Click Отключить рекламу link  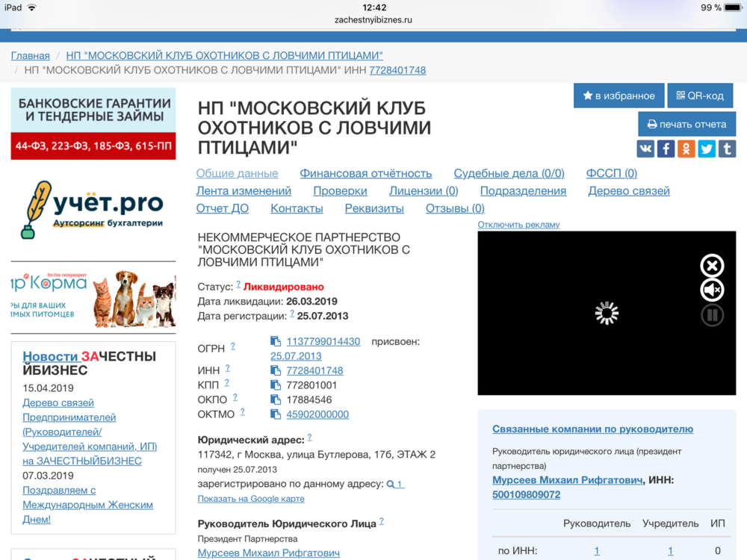click(x=518, y=225)
